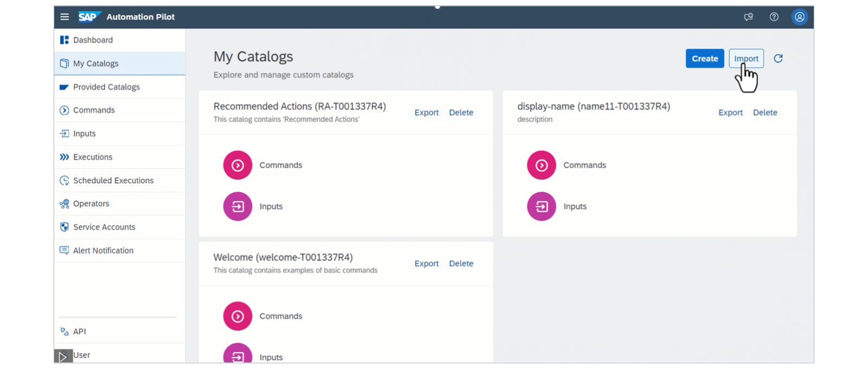Click the Service Accounts shield icon

click(x=64, y=227)
